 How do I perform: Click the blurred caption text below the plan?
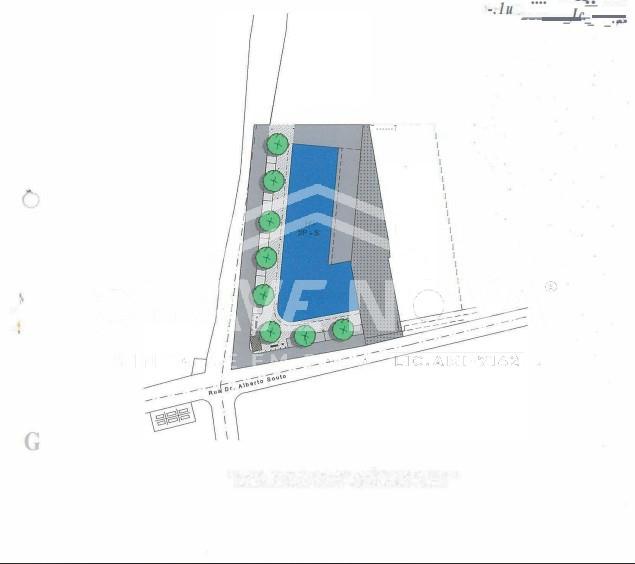pos(341,478)
